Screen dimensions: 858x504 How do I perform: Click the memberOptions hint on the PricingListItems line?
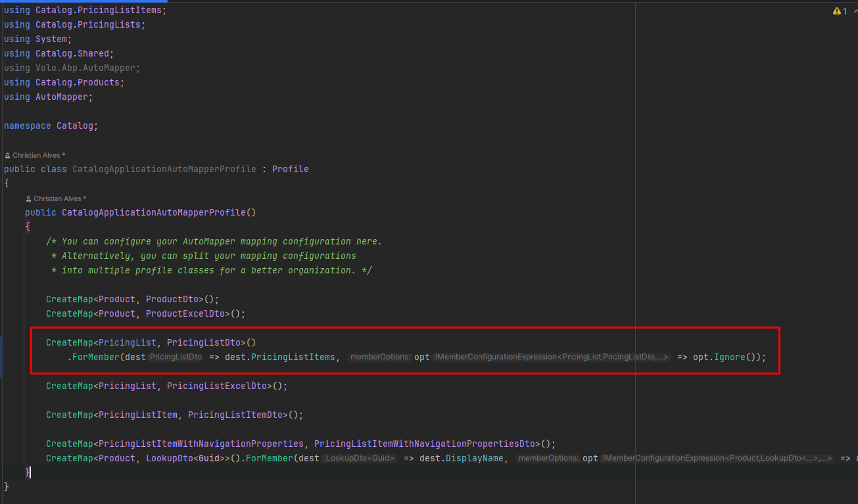[x=379, y=357]
